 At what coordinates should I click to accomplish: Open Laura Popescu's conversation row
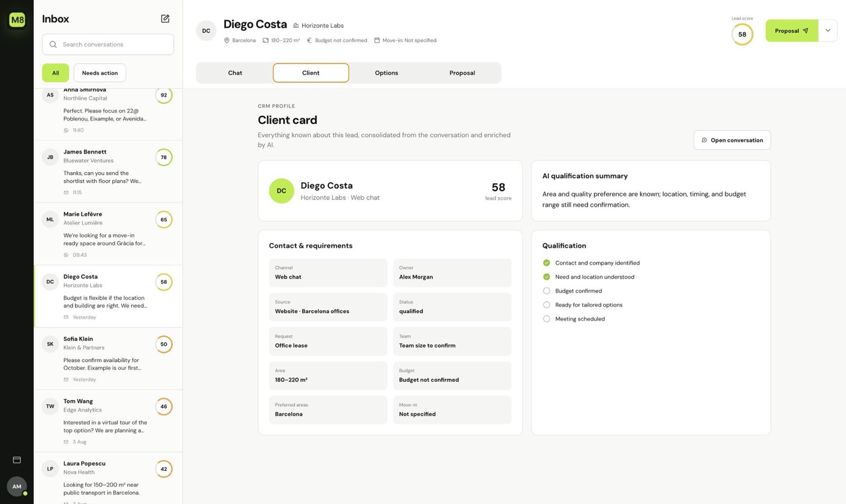(x=108, y=478)
